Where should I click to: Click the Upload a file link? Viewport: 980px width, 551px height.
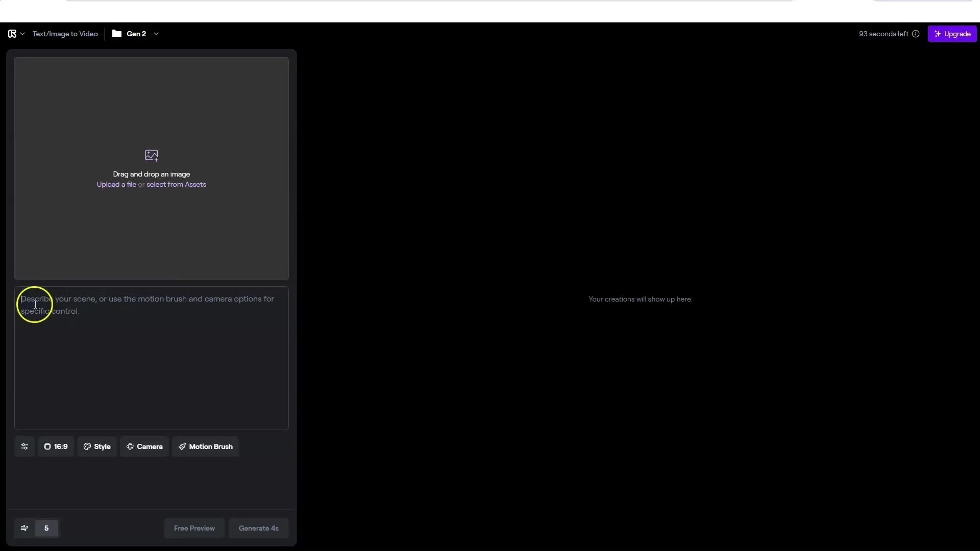(117, 184)
